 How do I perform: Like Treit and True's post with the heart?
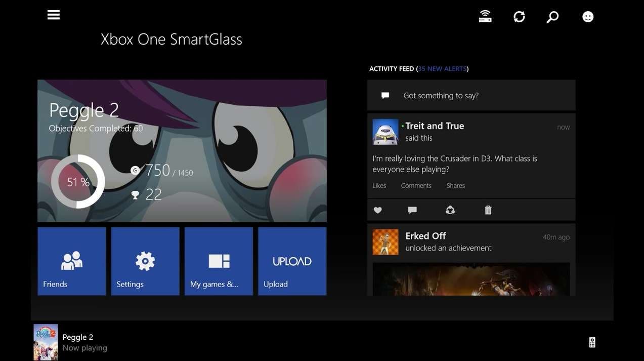(x=378, y=210)
